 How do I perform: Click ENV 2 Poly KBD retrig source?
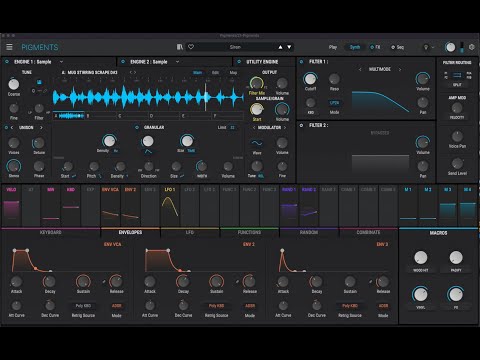[x=216, y=306]
